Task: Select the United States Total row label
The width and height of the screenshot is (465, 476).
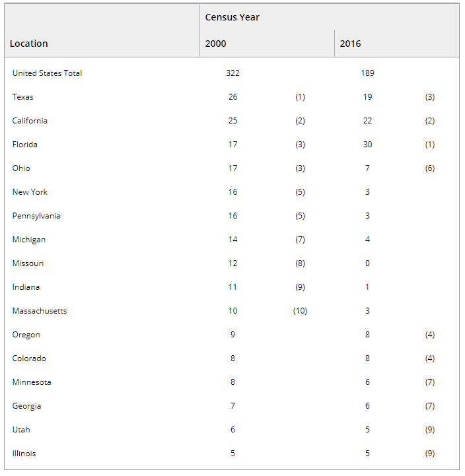Action: tap(47, 73)
